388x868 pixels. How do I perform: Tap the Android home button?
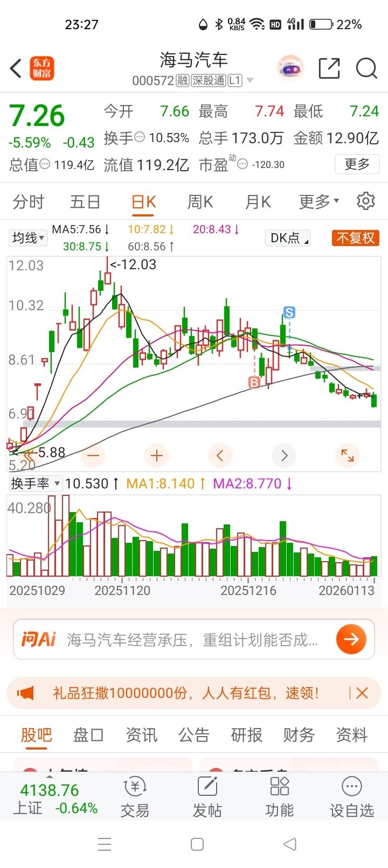click(197, 844)
